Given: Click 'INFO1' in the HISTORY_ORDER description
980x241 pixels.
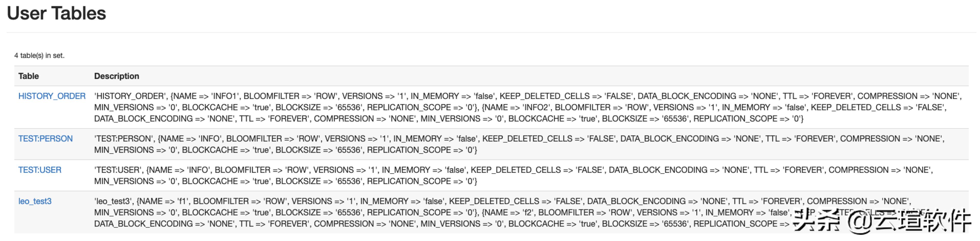Looking at the screenshot, I should pos(225,96).
